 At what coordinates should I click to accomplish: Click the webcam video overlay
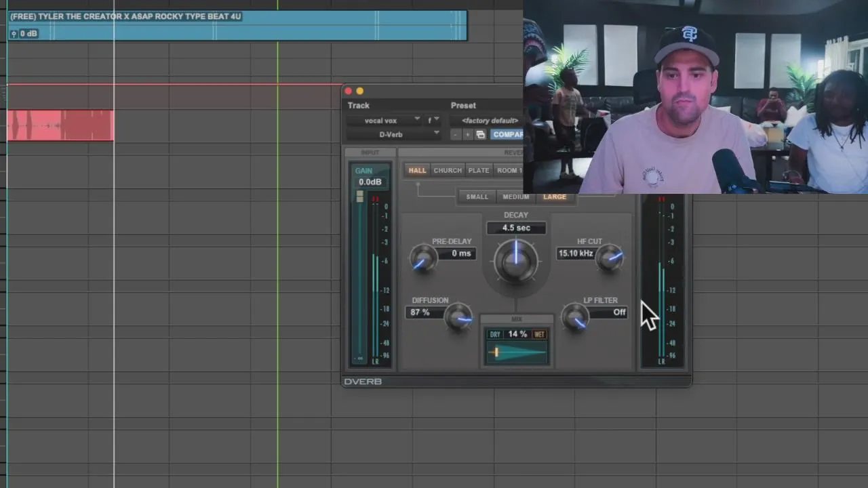(695, 97)
